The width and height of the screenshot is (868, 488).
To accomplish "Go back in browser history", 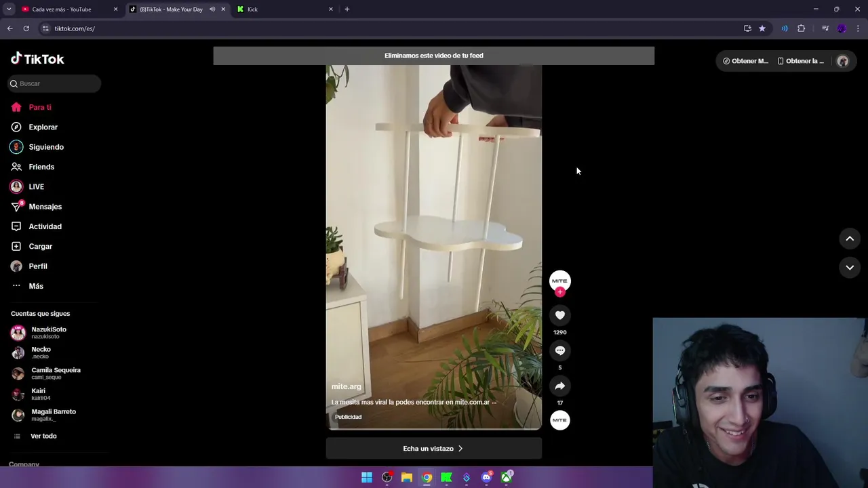I will (x=9, y=28).
